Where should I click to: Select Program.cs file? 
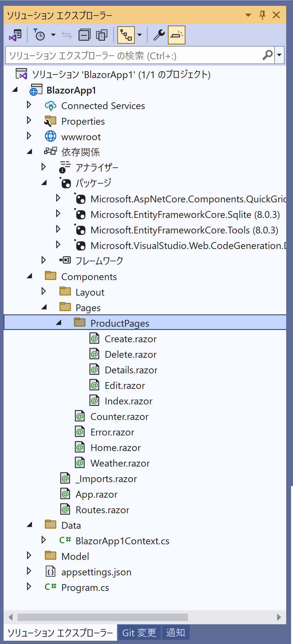pos(85,588)
